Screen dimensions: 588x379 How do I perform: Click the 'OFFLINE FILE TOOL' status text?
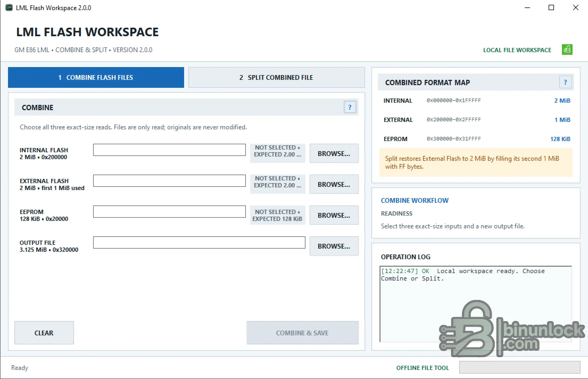(423, 368)
